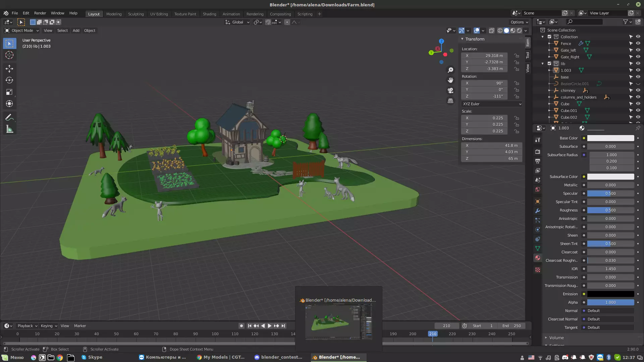644x362 pixels.
Task: Select the Measure ruler tool
Action: pyautogui.click(x=9, y=129)
